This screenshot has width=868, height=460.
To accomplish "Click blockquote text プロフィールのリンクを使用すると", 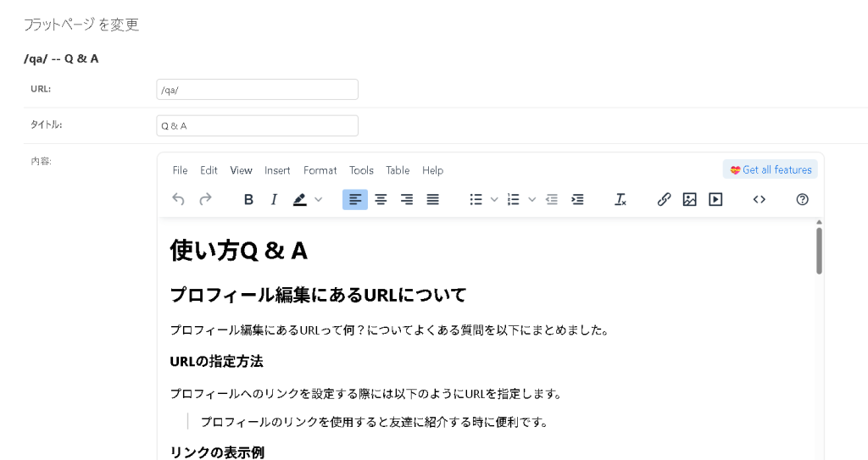I will [375, 423].
